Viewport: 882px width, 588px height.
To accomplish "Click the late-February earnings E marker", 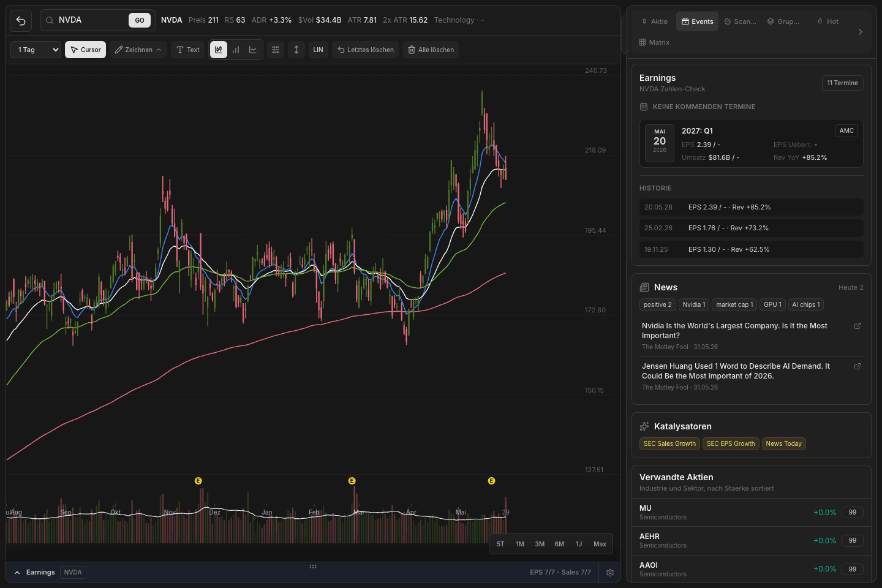I will pyautogui.click(x=352, y=481).
